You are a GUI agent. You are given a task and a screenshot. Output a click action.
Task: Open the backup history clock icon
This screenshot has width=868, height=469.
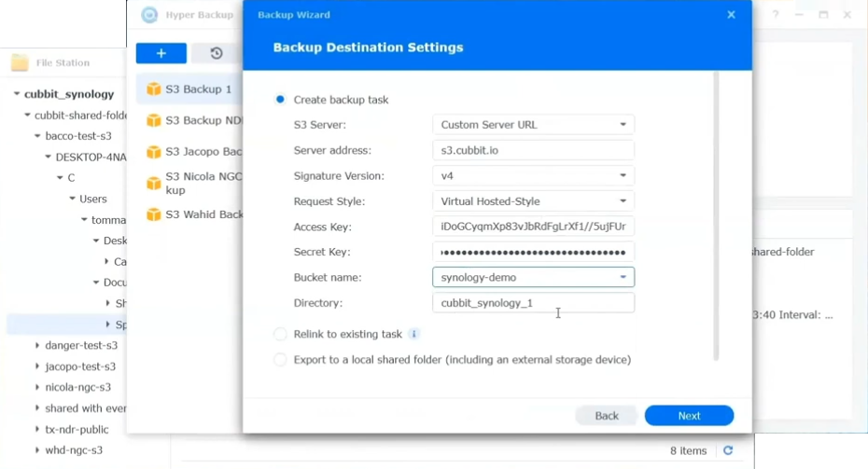(x=216, y=53)
